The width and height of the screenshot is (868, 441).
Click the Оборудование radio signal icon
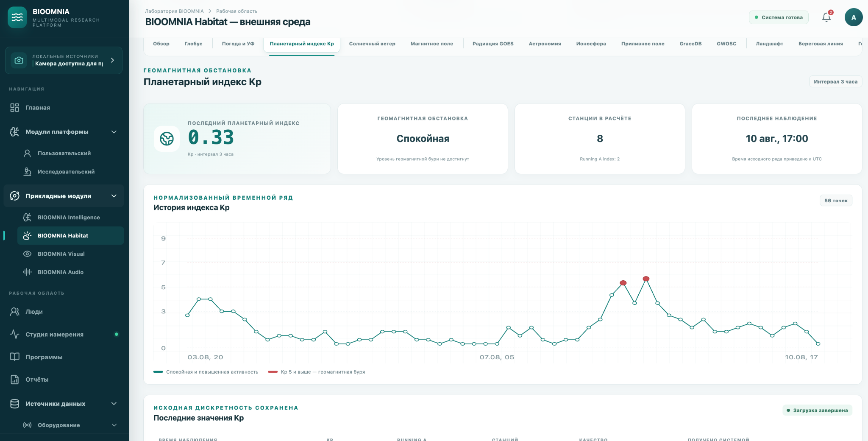pos(27,425)
